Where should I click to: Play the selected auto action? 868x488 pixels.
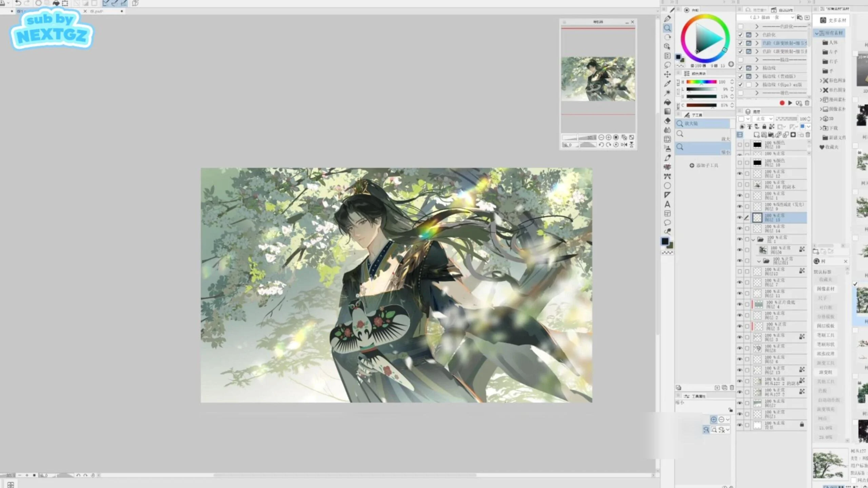(x=790, y=103)
